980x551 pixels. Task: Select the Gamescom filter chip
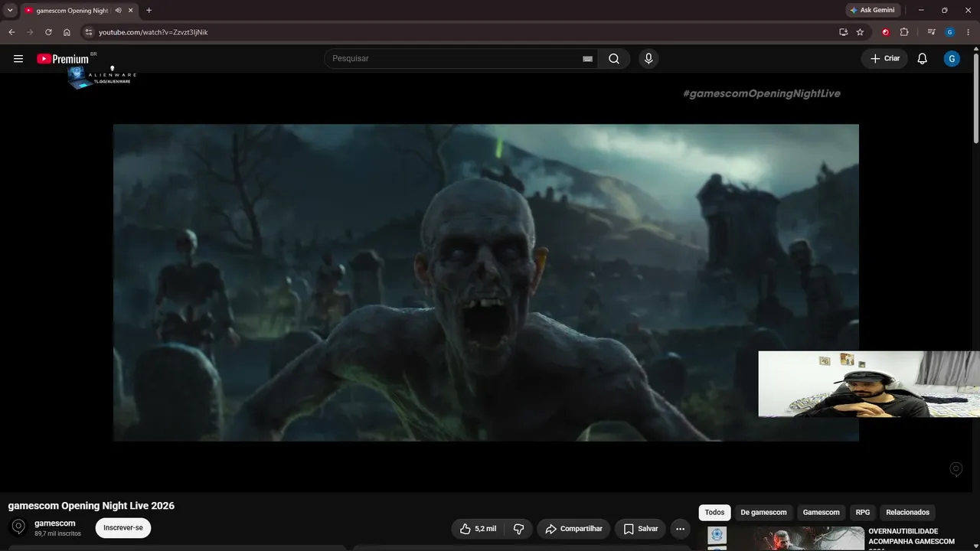tap(821, 513)
